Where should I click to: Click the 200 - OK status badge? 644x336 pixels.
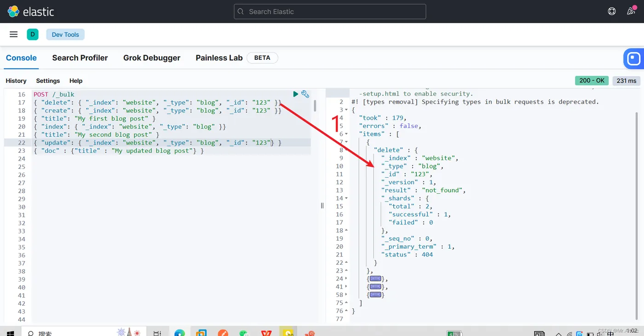pyautogui.click(x=592, y=81)
